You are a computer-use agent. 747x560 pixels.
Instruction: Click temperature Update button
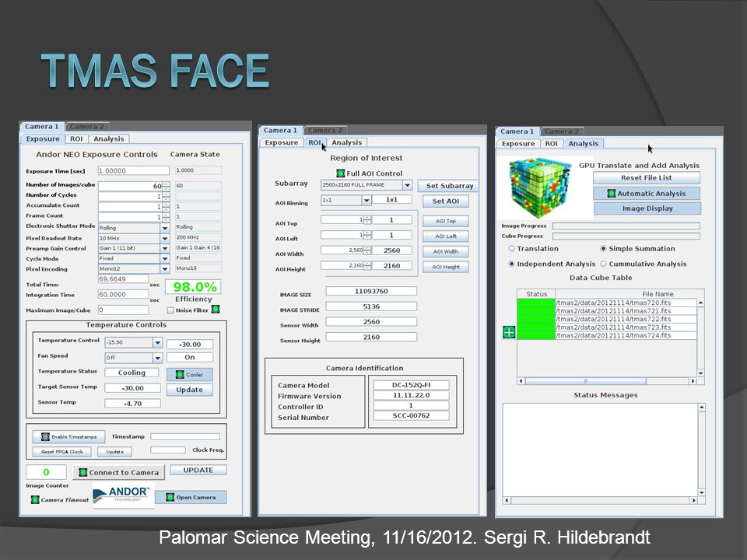coord(190,390)
